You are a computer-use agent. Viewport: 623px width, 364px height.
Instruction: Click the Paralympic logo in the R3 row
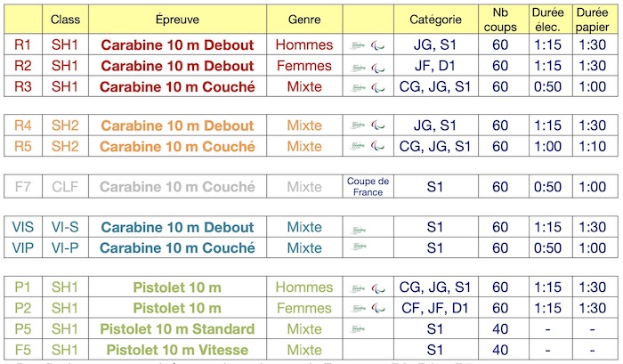coord(378,87)
